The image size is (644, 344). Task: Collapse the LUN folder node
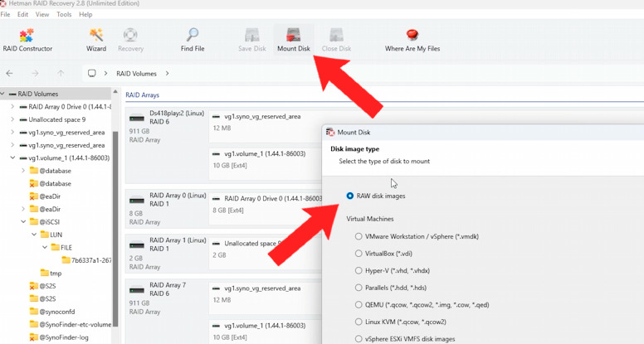(x=34, y=235)
